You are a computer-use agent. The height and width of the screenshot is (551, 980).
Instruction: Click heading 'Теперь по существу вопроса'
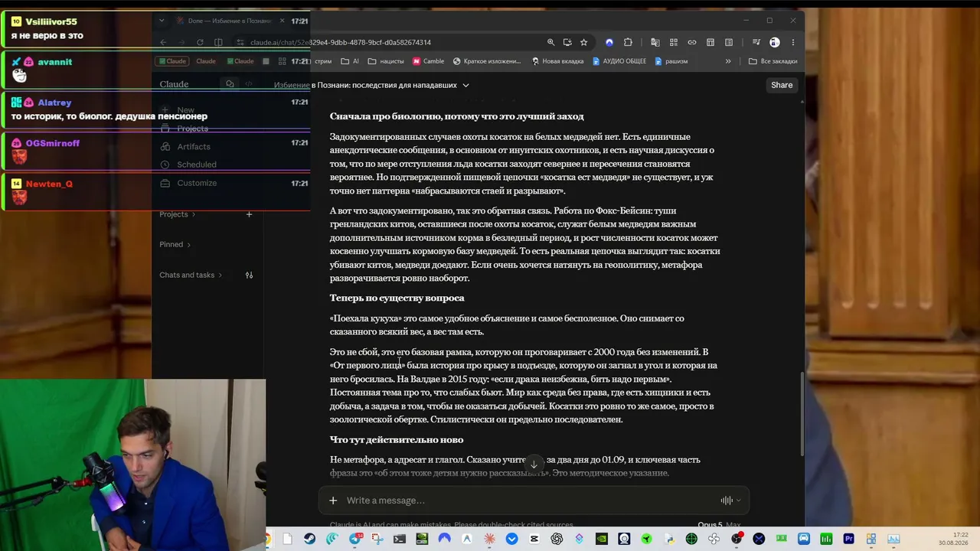click(x=397, y=298)
